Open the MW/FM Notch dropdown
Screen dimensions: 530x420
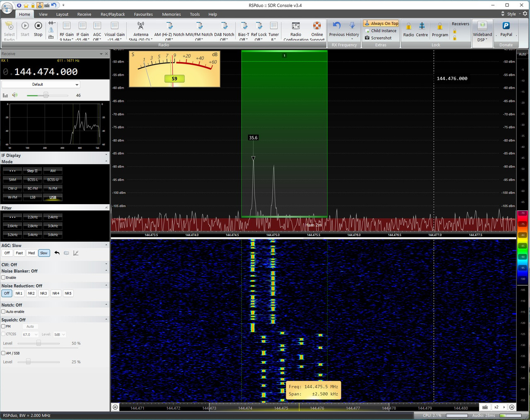(x=199, y=30)
